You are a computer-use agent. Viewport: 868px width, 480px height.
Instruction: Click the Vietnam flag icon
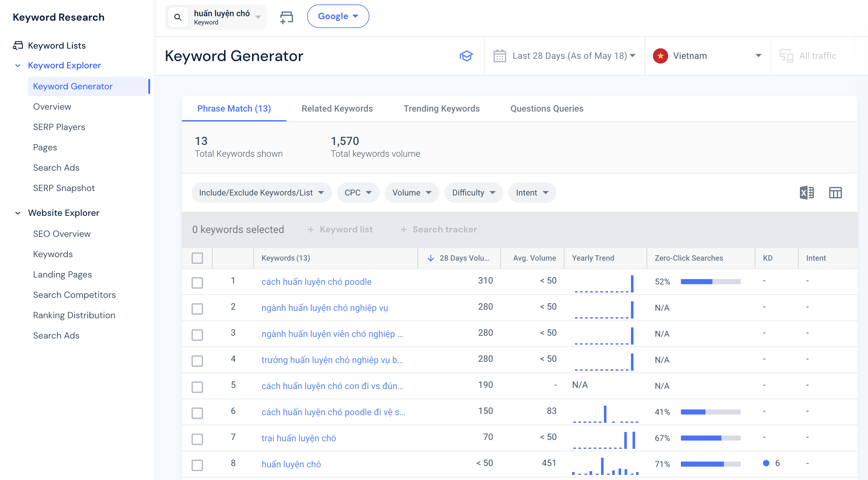(661, 56)
